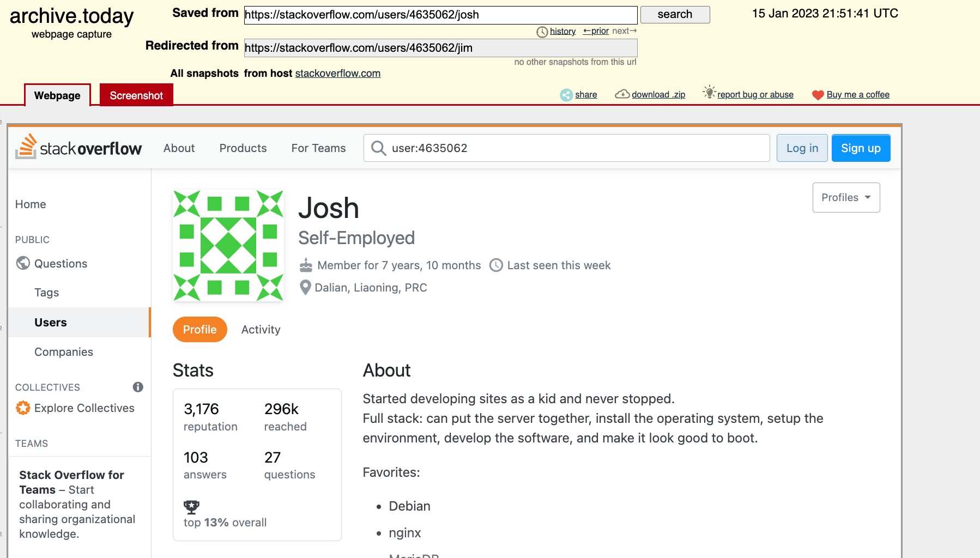The image size is (980, 558).
Task: Click the Sign up button
Action: click(x=861, y=148)
